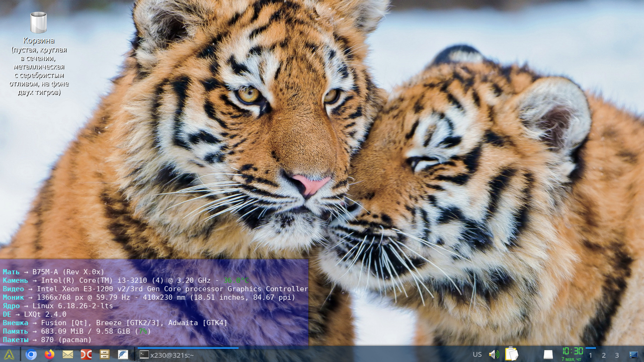The width and height of the screenshot is (644, 362).
Task: Launch the text editor feather icon
Action: pos(123,354)
